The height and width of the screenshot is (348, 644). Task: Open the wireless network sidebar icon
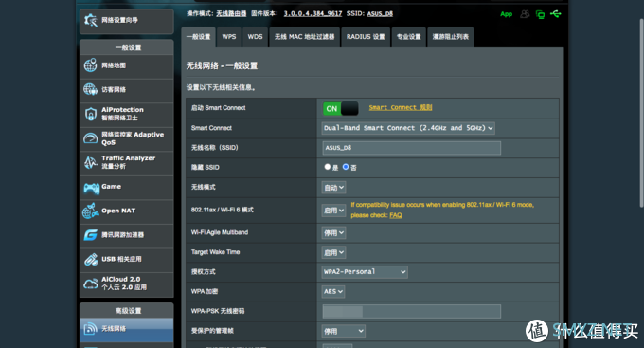90,329
